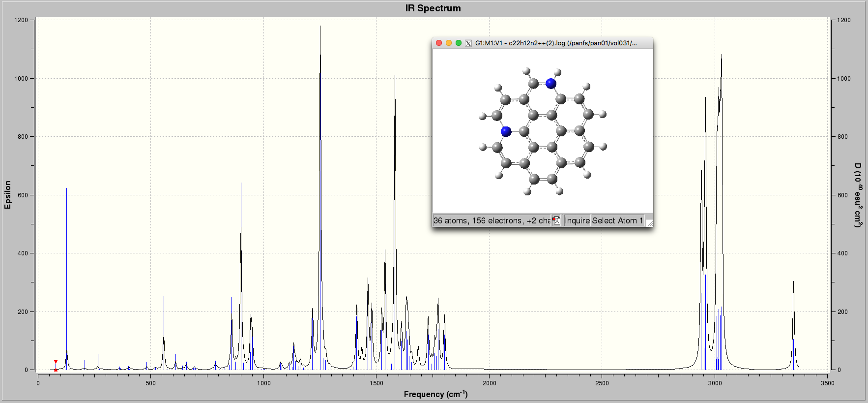Click the upper blue nitrogen atom
Viewport: 868px width, 403px height.
tap(550, 84)
